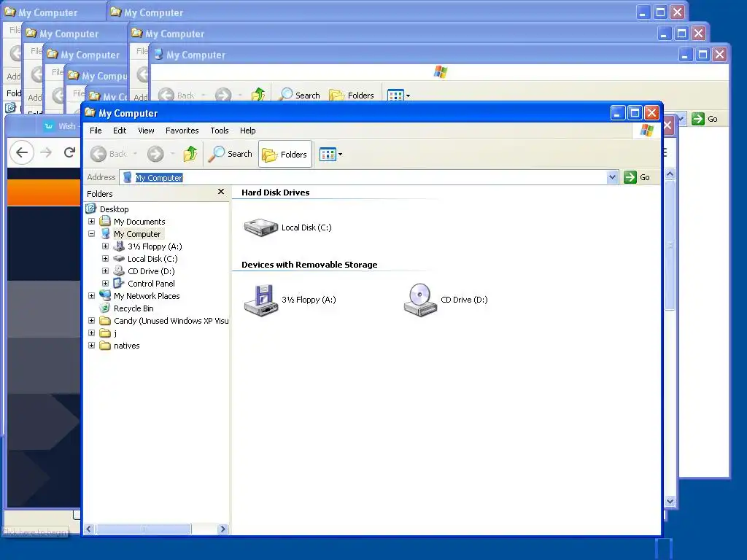Expand the Candy folder tree node
The width and height of the screenshot is (747, 560).
(91, 321)
